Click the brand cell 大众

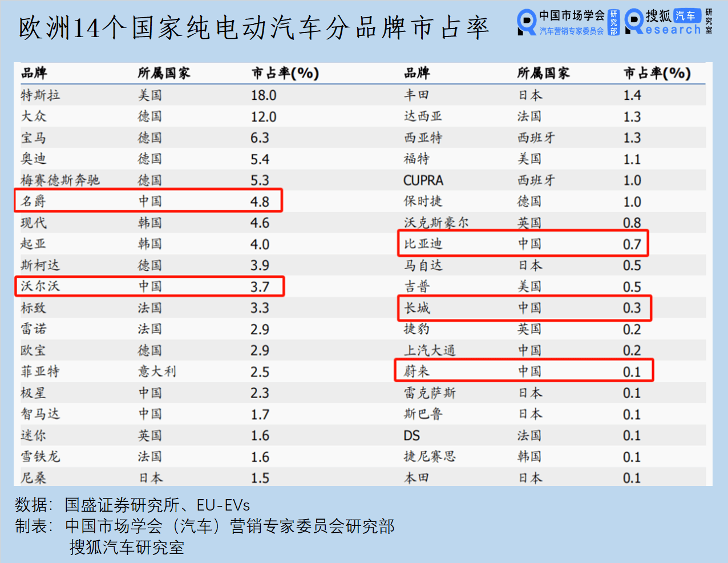click(x=34, y=116)
